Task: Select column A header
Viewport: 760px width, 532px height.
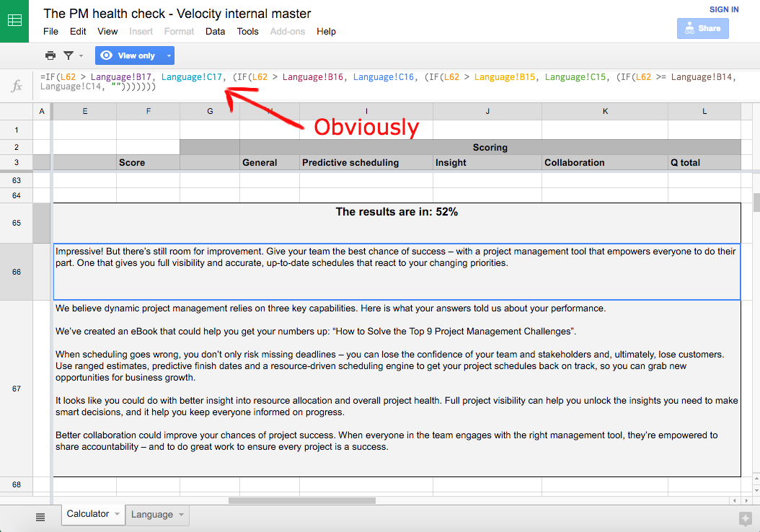Action: (42, 112)
